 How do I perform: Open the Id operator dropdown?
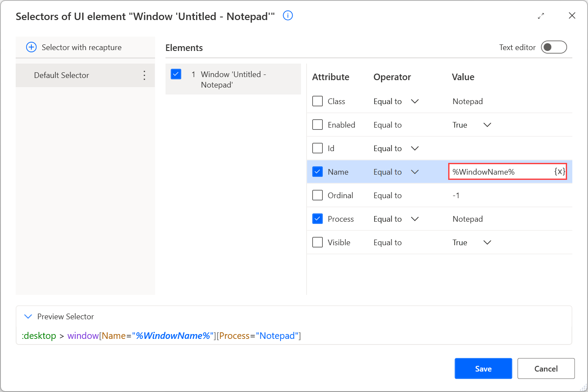415,148
